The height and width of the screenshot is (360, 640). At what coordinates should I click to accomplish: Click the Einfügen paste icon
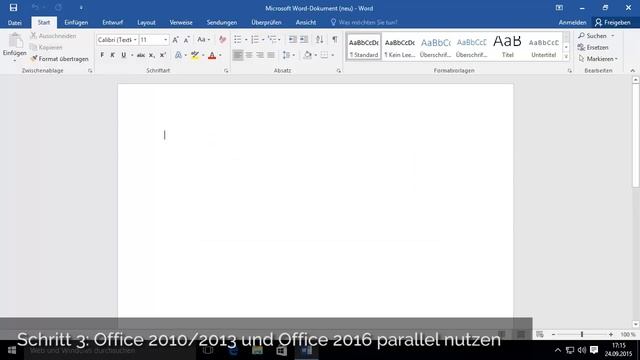click(x=15, y=41)
